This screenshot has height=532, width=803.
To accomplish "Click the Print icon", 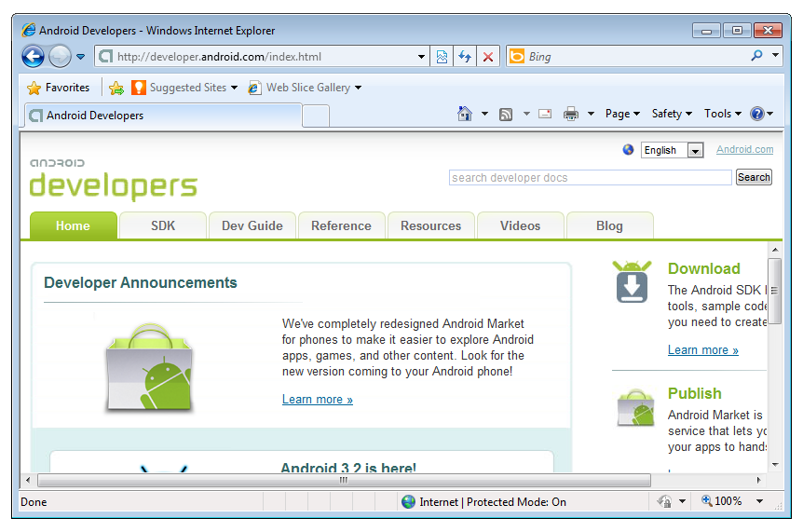I will (x=570, y=114).
